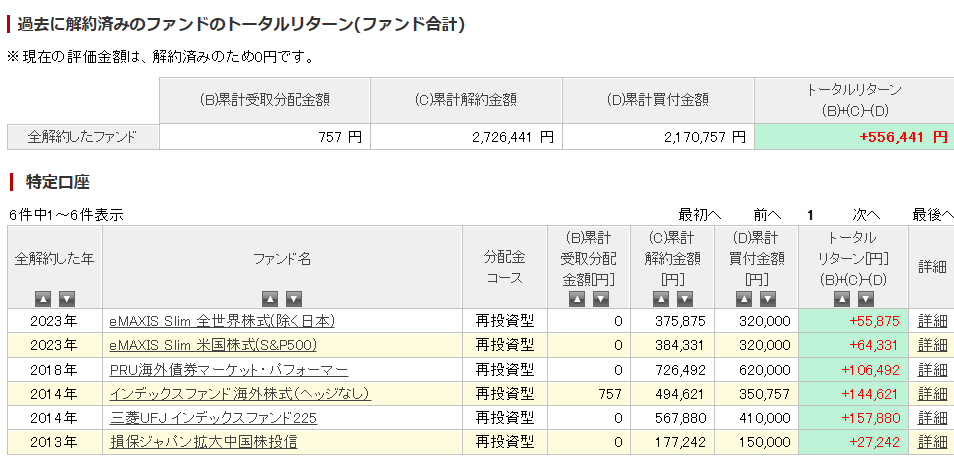Image resolution: width=954 pixels, height=458 pixels.
Task: Open PRU海外債券マーケット・パフォーマー fund
Action: (228, 369)
